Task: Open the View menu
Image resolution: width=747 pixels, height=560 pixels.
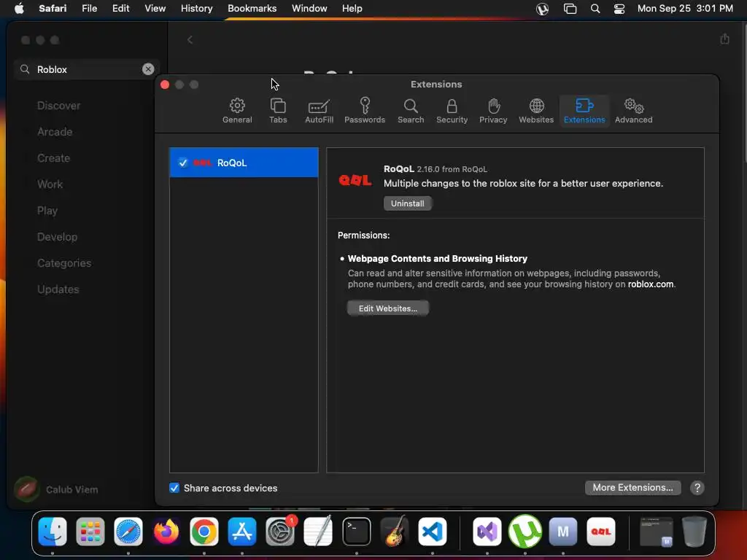Action: point(155,8)
